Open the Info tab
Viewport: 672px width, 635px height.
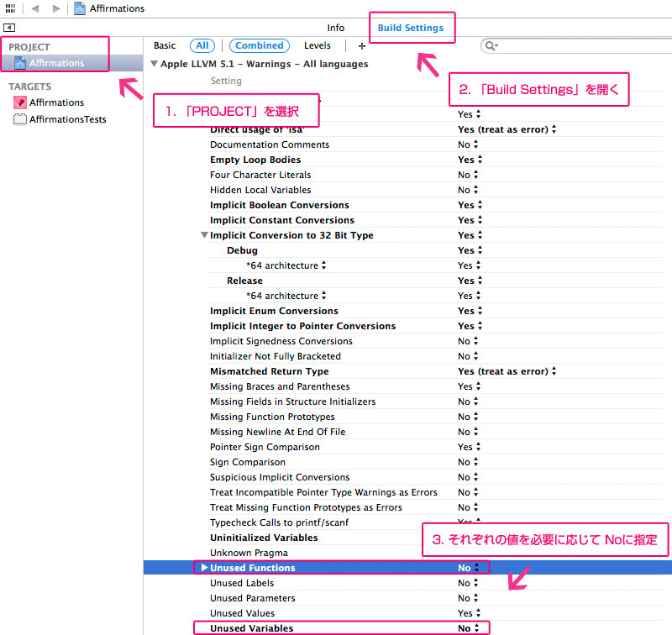(x=335, y=28)
